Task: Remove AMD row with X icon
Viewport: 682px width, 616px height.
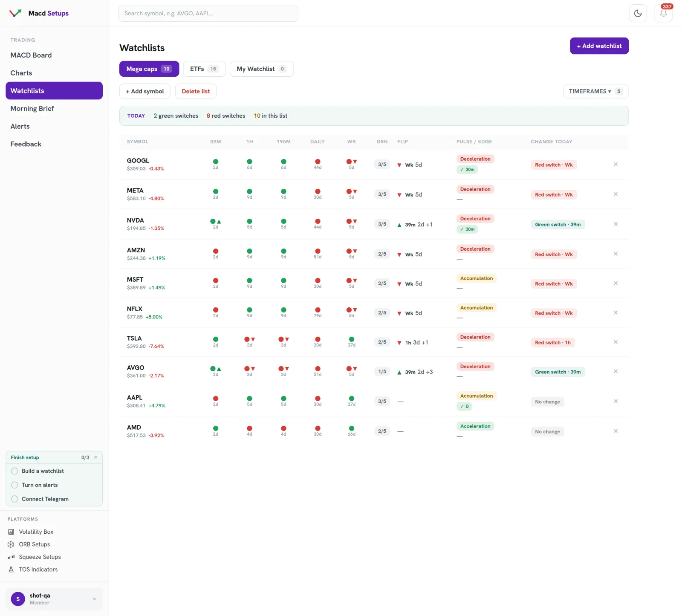Action: click(616, 431)
